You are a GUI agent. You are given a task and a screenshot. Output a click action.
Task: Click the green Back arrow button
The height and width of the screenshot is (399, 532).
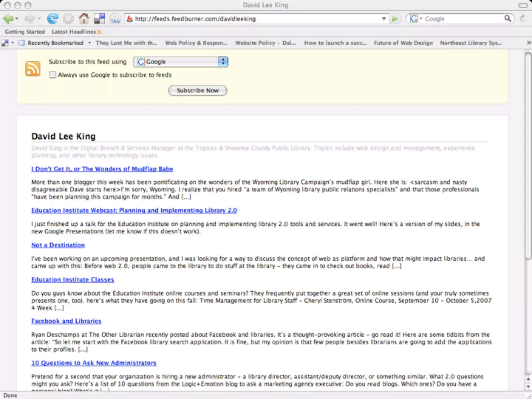8,19
